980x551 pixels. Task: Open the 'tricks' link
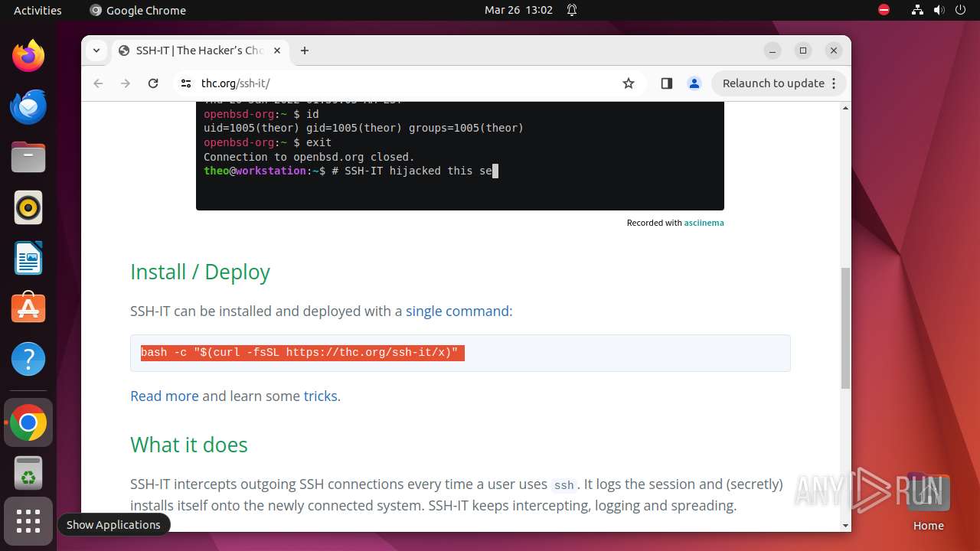(x=320, y=396)
